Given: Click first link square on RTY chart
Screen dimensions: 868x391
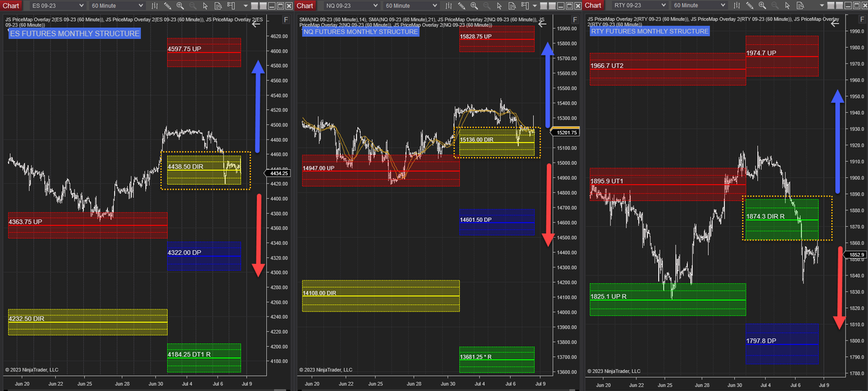Looking at the screenshot, I should point(830,6).
